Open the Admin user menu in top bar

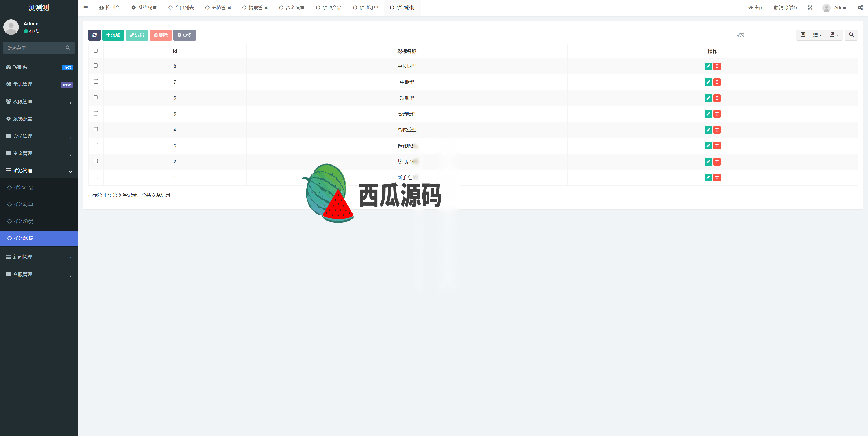835,8
